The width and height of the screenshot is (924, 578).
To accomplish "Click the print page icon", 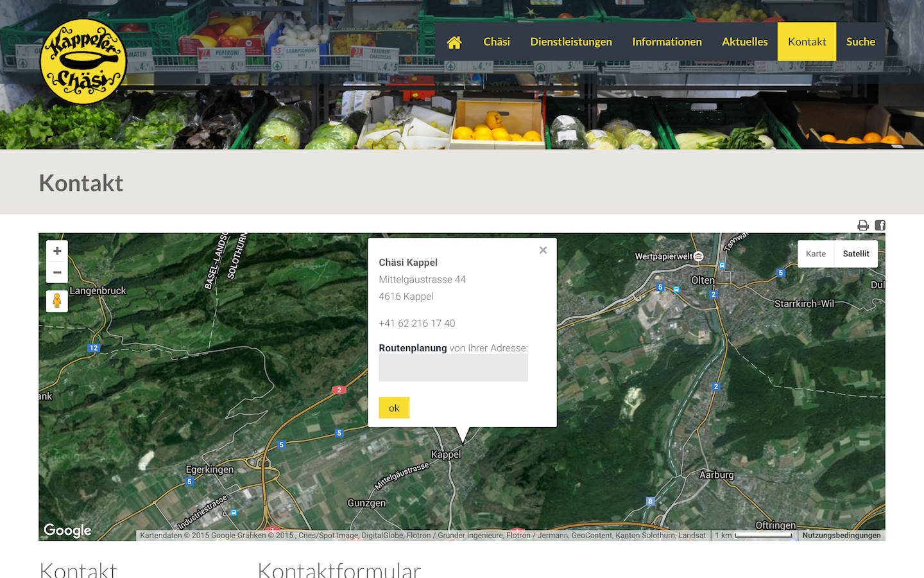I will pyautogui.click(x=863, y=225).
